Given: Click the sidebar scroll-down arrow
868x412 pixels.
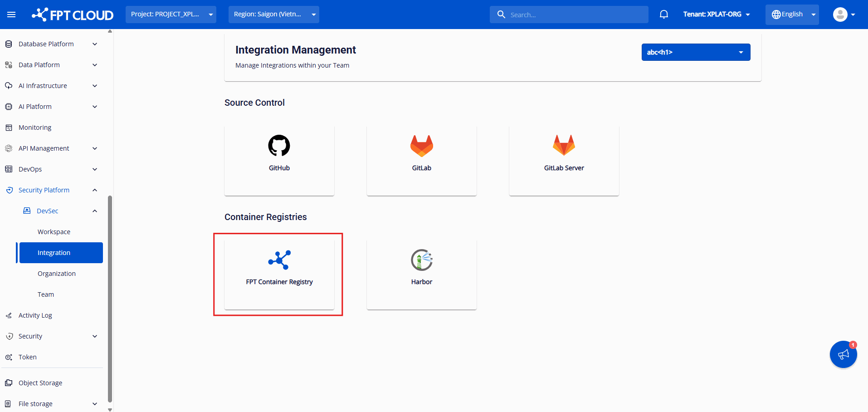Looking at the screenshot, I should 110,409.
